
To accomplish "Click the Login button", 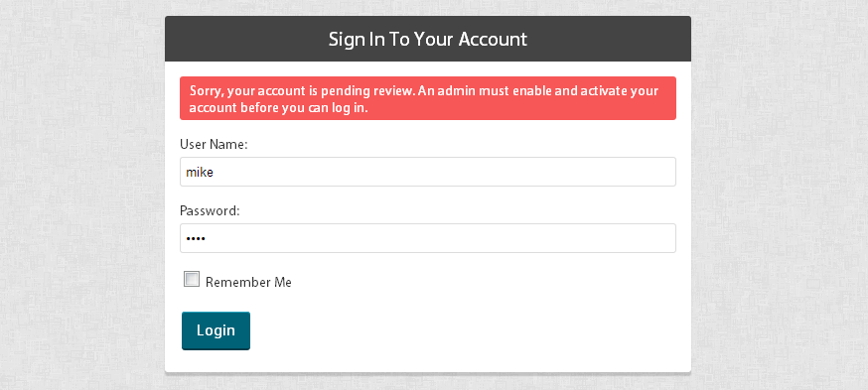I will click(216, 330).
